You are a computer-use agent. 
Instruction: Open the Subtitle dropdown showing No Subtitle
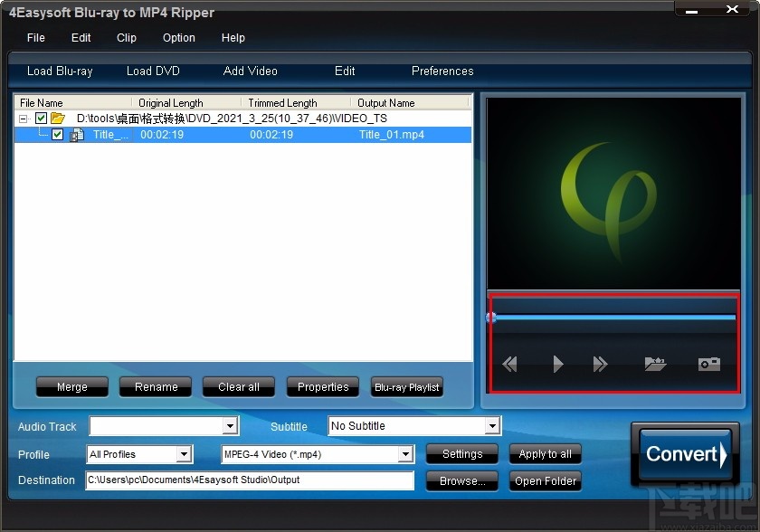pos(494,426)
